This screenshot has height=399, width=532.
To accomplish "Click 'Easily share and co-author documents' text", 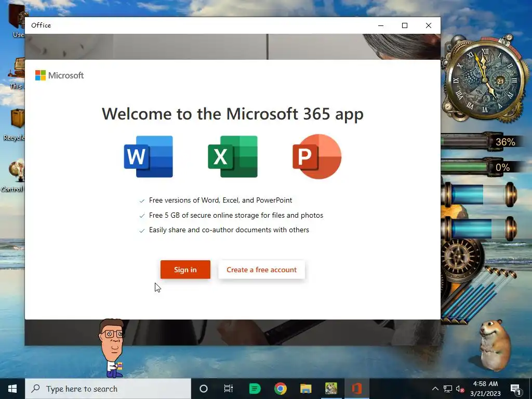I will coord(229,230).
